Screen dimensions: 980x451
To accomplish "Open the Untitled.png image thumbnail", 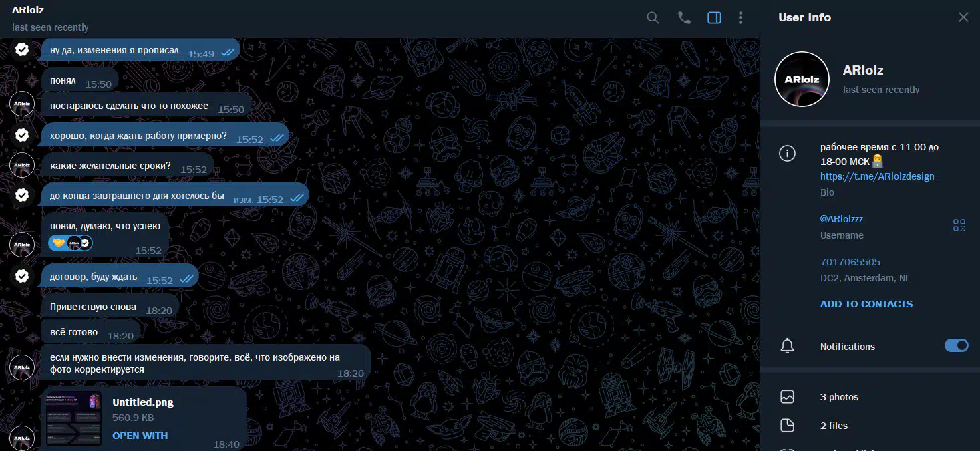I will click(73, 418).
